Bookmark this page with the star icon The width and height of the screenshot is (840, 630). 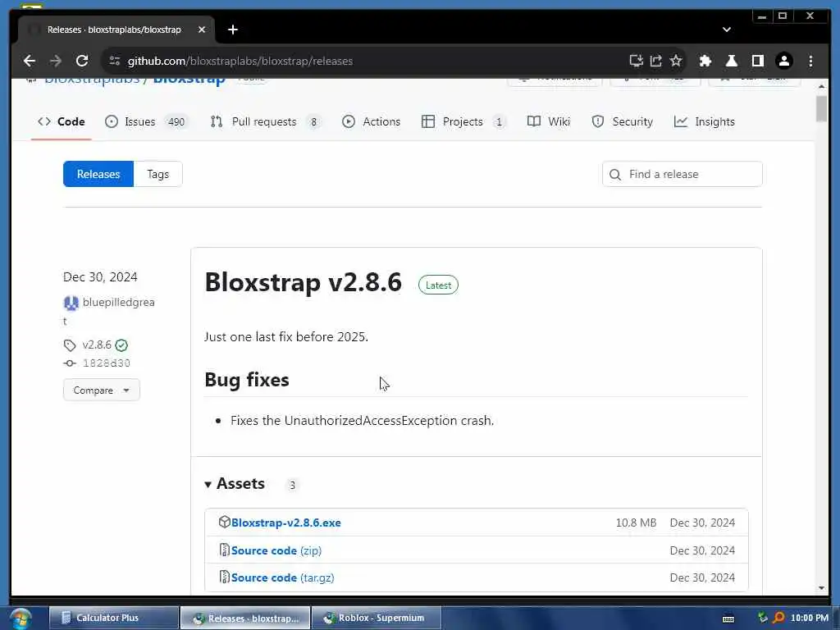pyautogui.click(x=676, y=61)
